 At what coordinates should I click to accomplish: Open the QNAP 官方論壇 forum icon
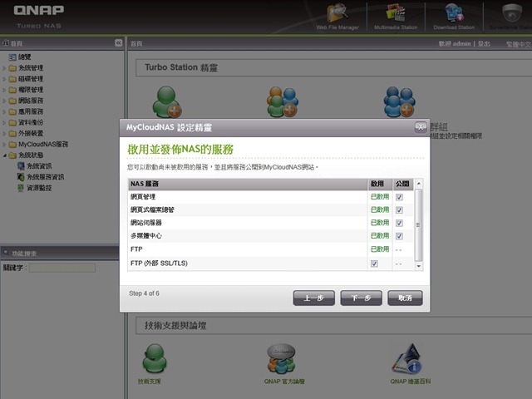pos(281,359)
